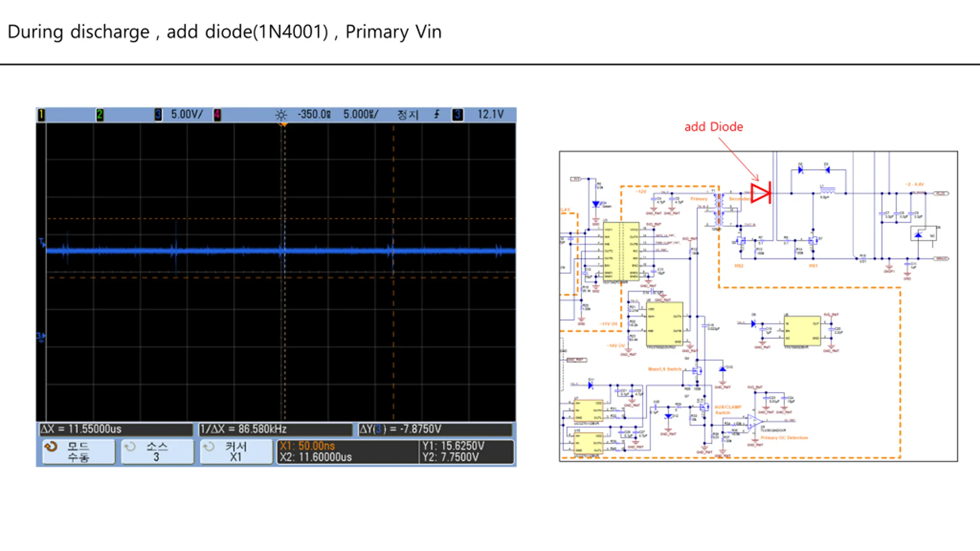The width and height of the screenshot is (980, 551).
Task: Click the 정지 stop status label
Action: [408, 114]
